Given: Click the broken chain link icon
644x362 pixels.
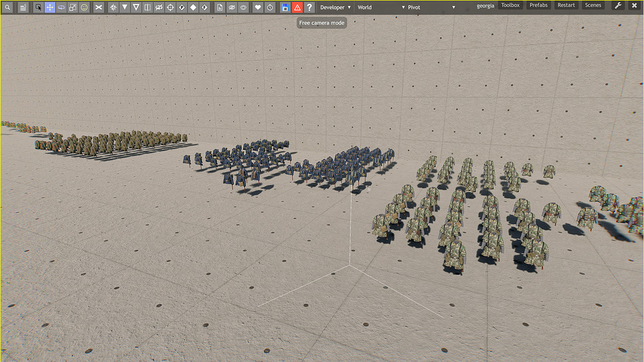Looking at the screenshot, I should pos(159,7).
